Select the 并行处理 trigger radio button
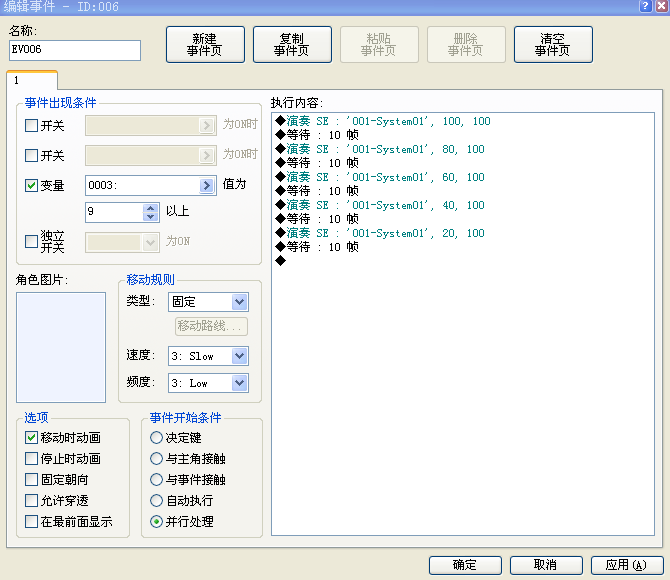670x580 pixels. (156, 521)
